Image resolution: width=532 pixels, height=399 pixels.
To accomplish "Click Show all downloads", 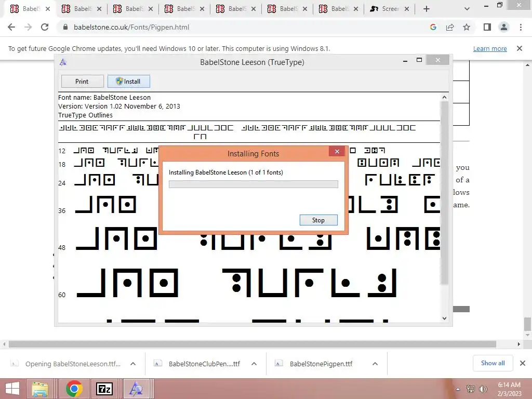I will click(493, 363).
